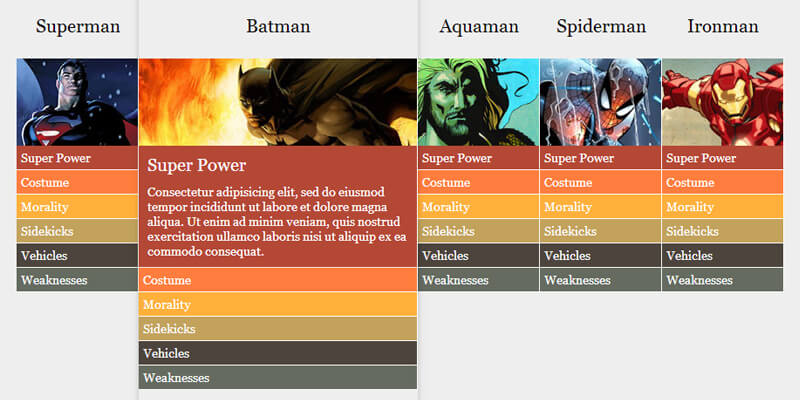Expand Aquaman's Morality section
800x400 pixels.
click(x=478, y=207)
